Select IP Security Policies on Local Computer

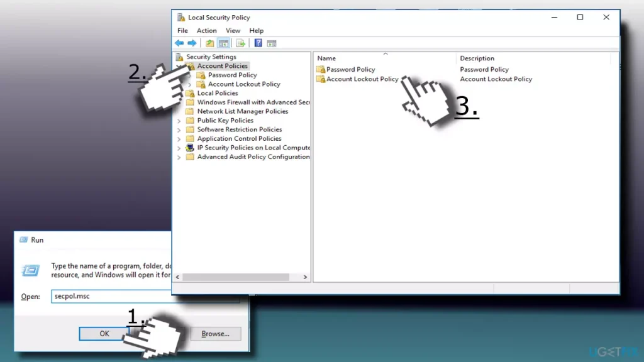[253, 148]
